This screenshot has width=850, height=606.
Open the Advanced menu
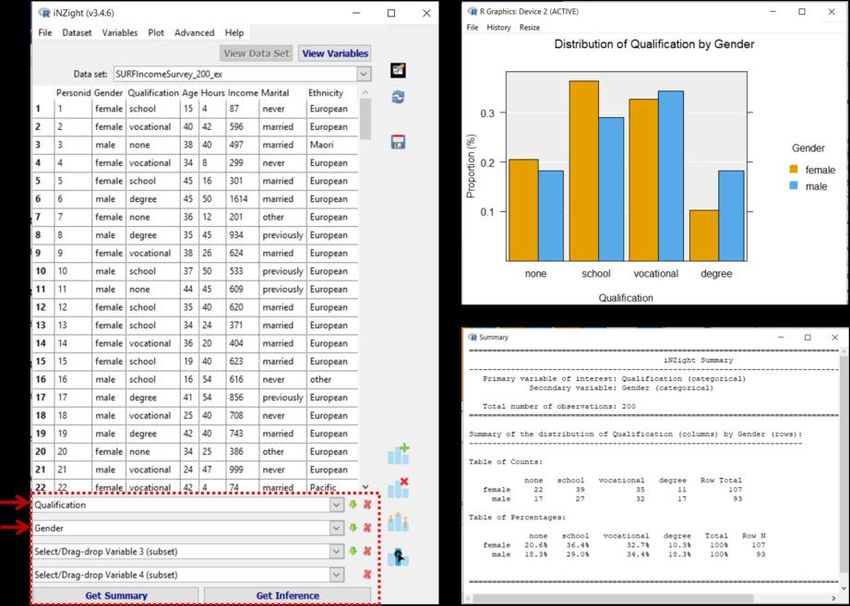[194, 33]
